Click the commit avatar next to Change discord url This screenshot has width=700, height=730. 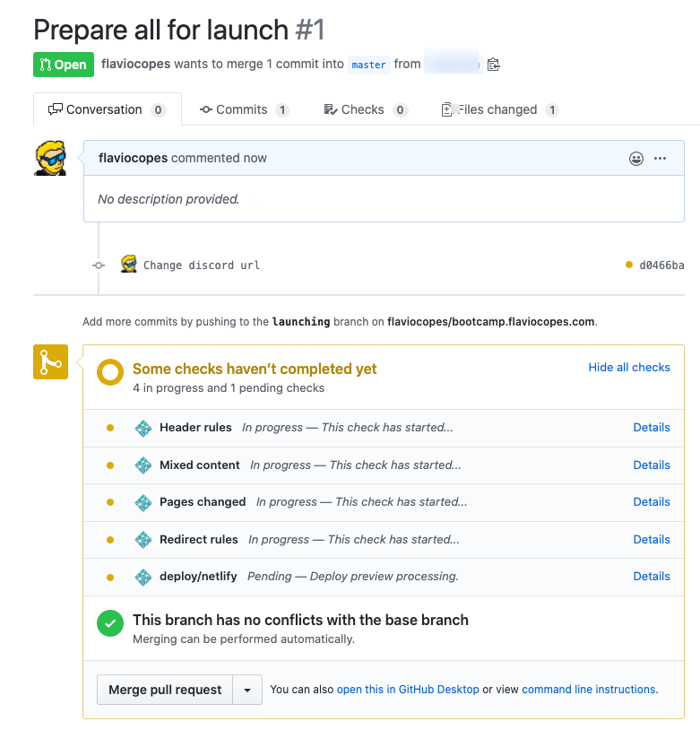click(129, 265)
